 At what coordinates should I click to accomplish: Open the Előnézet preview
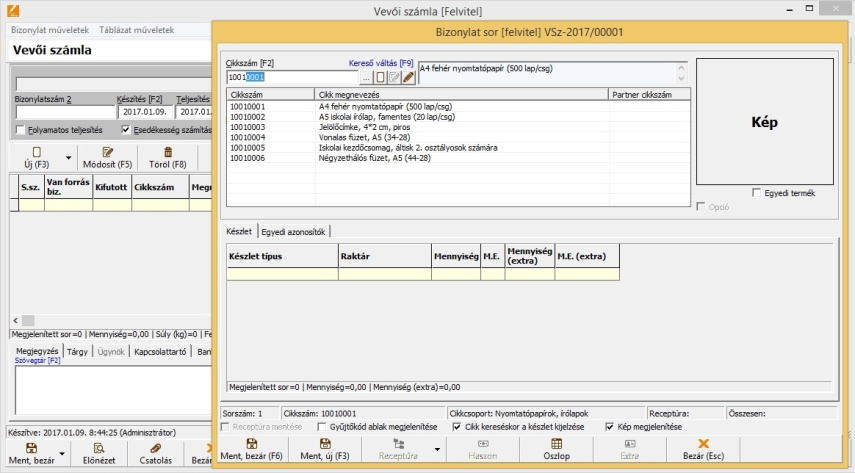click(99, 454)
